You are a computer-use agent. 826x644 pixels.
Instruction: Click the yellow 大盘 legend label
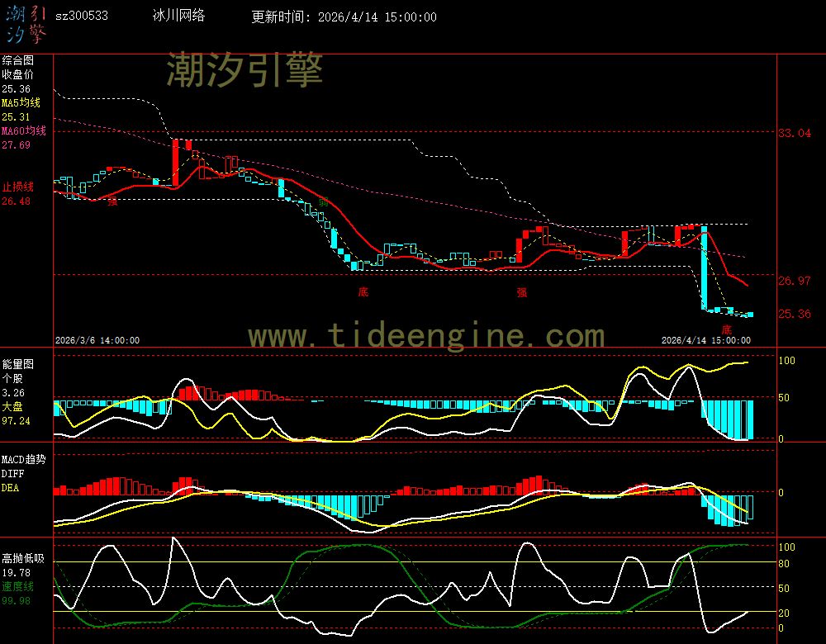click(x=12, y=407)
